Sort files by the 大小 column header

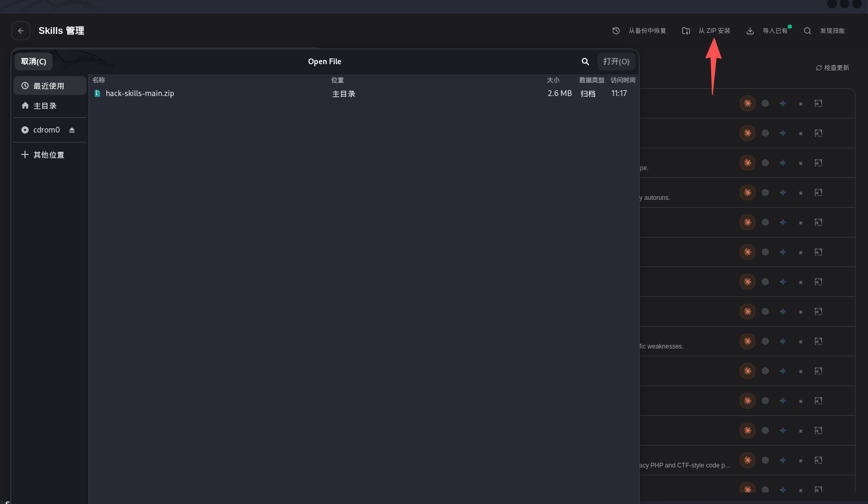[x=553, y=80]
